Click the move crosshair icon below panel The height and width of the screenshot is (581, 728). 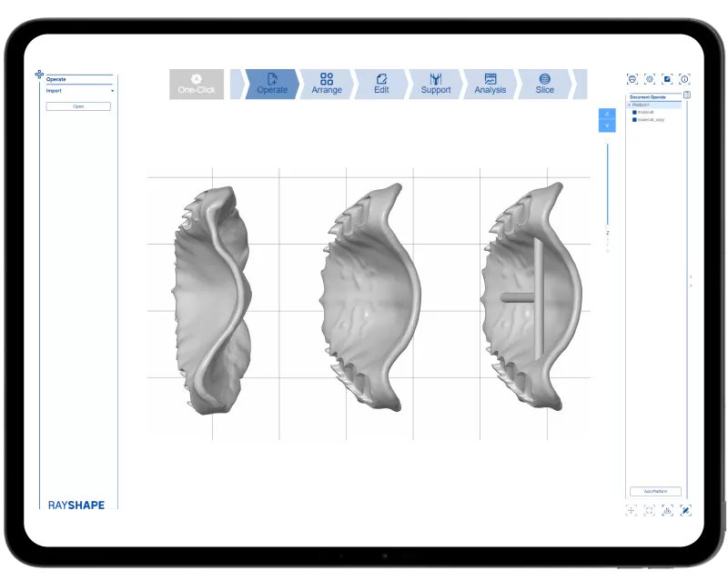632,510
